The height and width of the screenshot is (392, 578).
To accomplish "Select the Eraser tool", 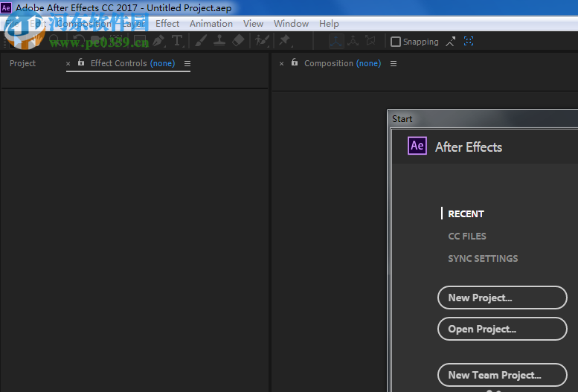I will (238, 41).
